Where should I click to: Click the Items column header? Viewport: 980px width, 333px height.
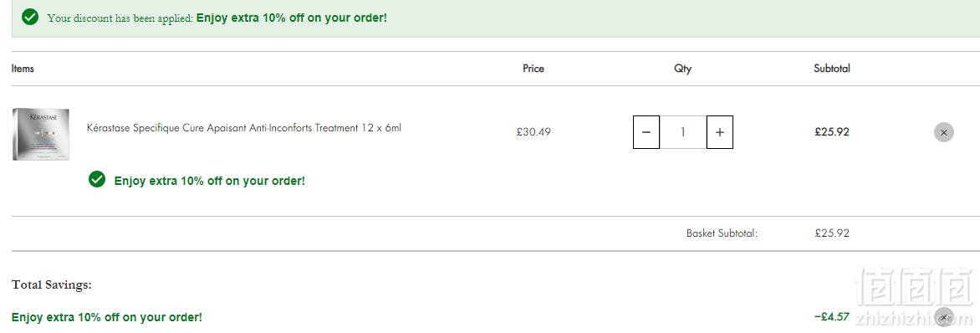(x=23, y=69)
